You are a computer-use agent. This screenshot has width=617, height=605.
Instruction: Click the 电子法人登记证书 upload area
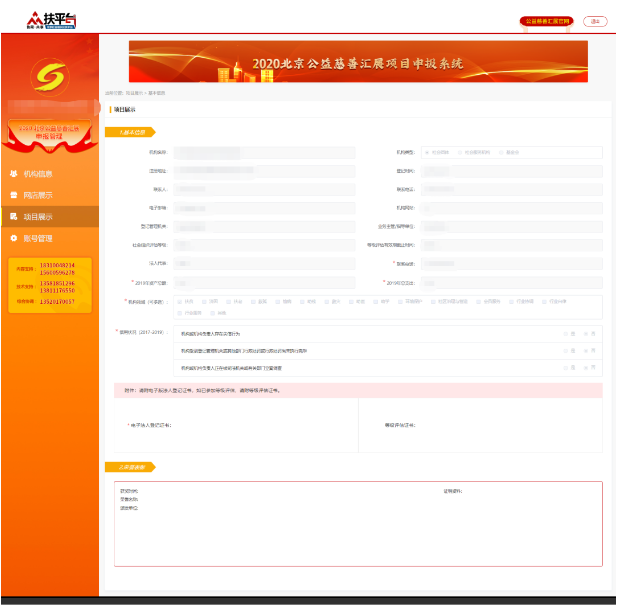tap(236, 425)
